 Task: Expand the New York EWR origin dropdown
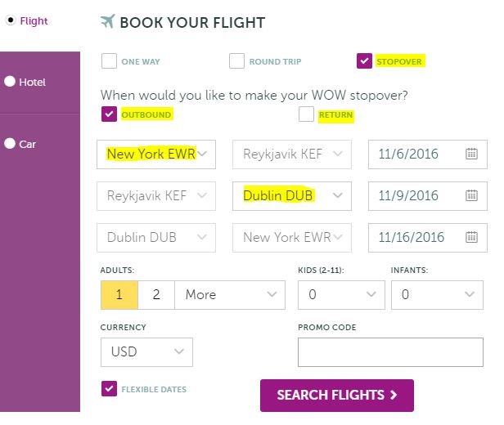click(156, 154)
